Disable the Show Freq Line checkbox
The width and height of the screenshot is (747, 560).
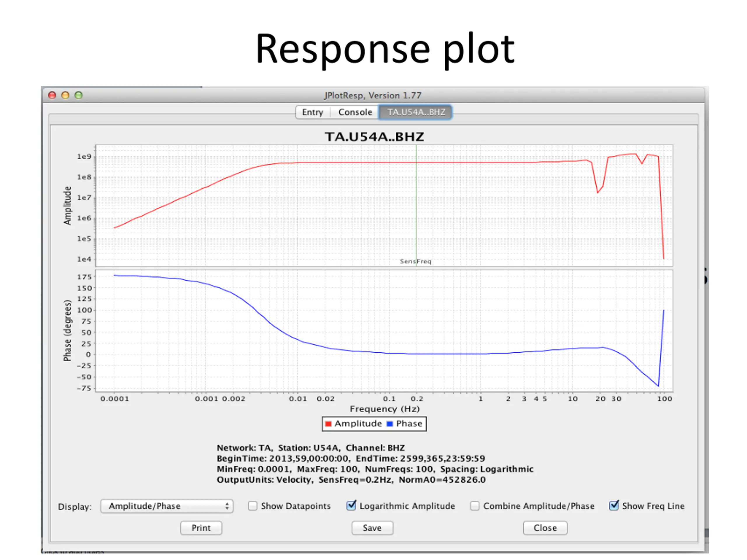(614, 506)
